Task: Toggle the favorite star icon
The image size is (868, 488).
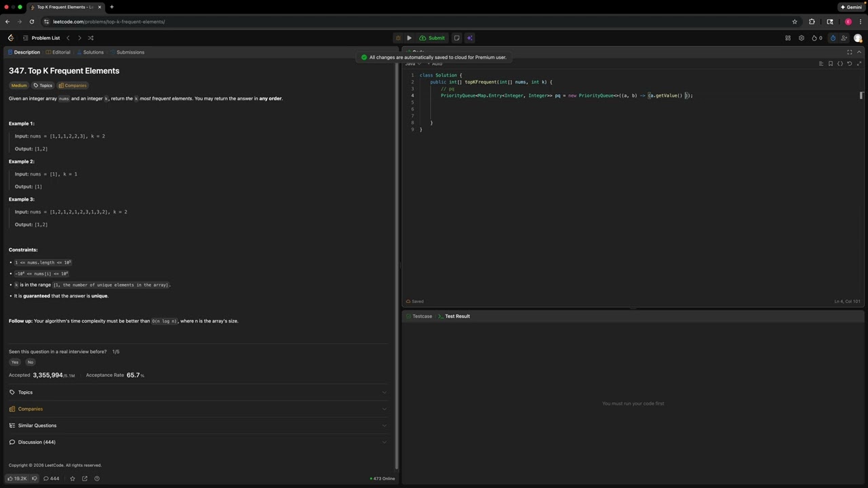Action: tap(73, 479)
